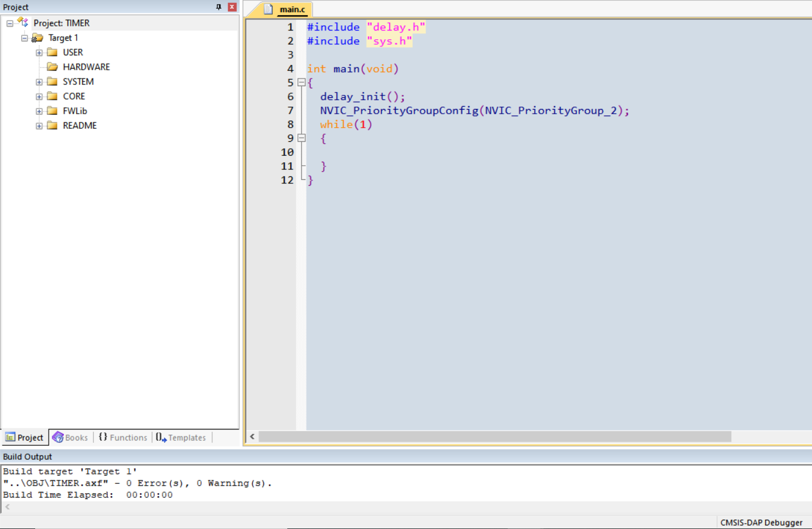
Task: Select the README tree label
Action: coord(80,125)
